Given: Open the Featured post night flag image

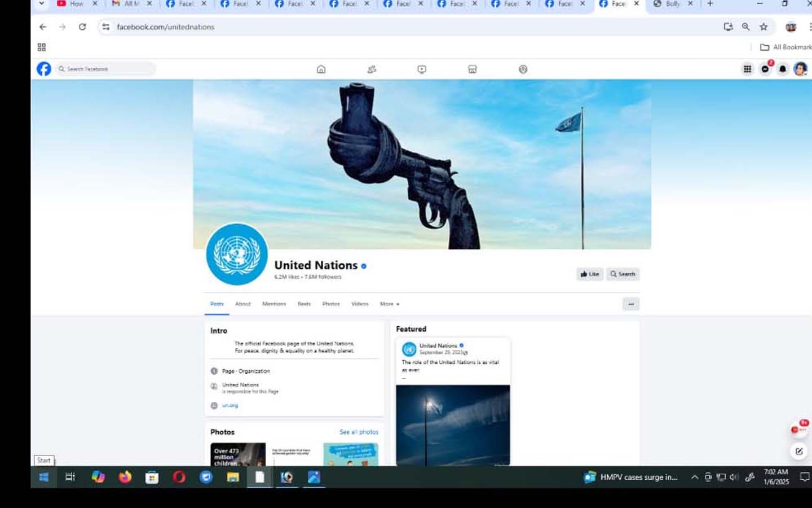Looking at the screenshot, I should 453,426.
